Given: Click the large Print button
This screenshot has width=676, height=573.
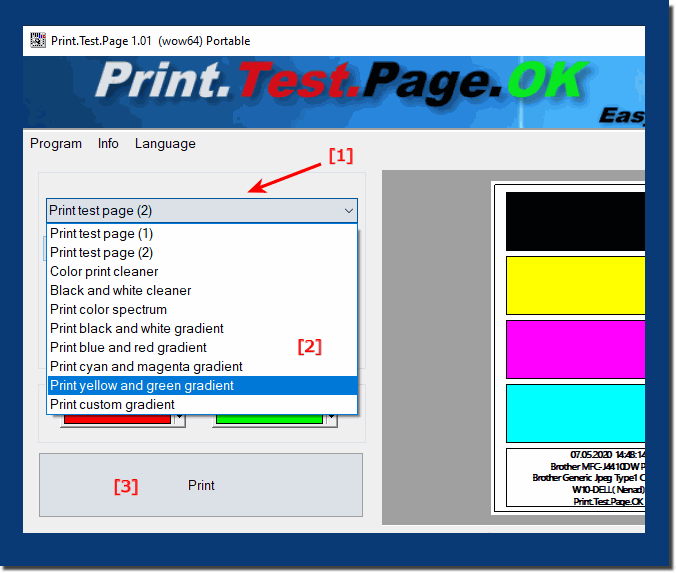Looking at the screenshot, I should pos(201,485).
